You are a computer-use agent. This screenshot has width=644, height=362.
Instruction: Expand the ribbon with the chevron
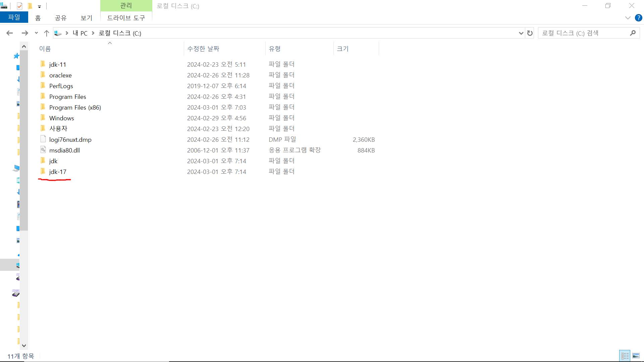[x=628, y=18]
